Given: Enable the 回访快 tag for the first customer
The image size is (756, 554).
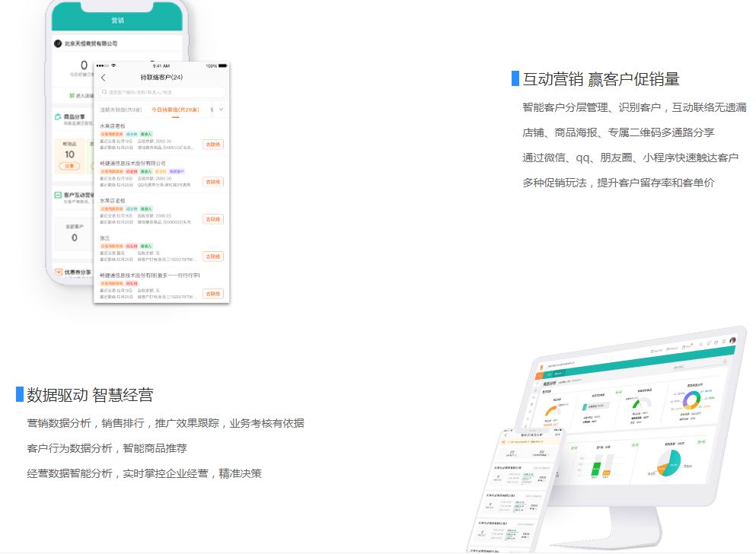Looking at the screenshot, I should click(x=129, y=133).
